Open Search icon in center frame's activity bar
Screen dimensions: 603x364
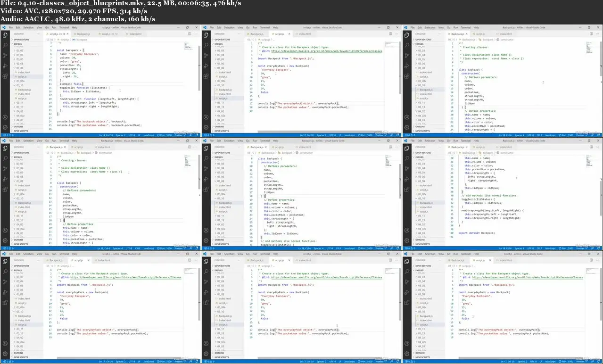pyautogui.click(x=206, y=158)
